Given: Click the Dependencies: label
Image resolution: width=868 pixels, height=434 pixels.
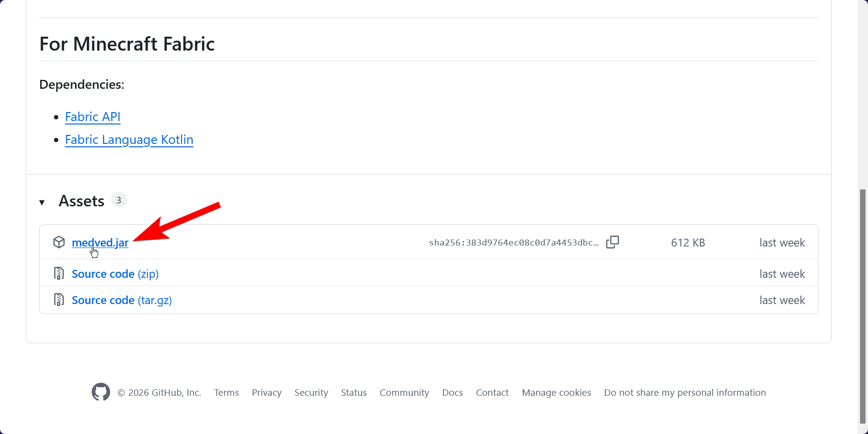Looking at the screenshot, I should [82, 84].
